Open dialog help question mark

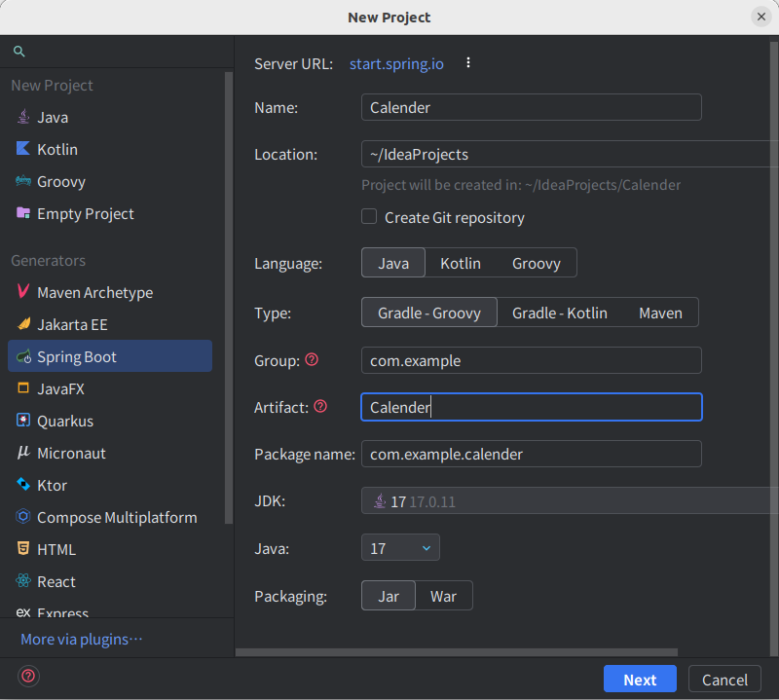[28, 677]
